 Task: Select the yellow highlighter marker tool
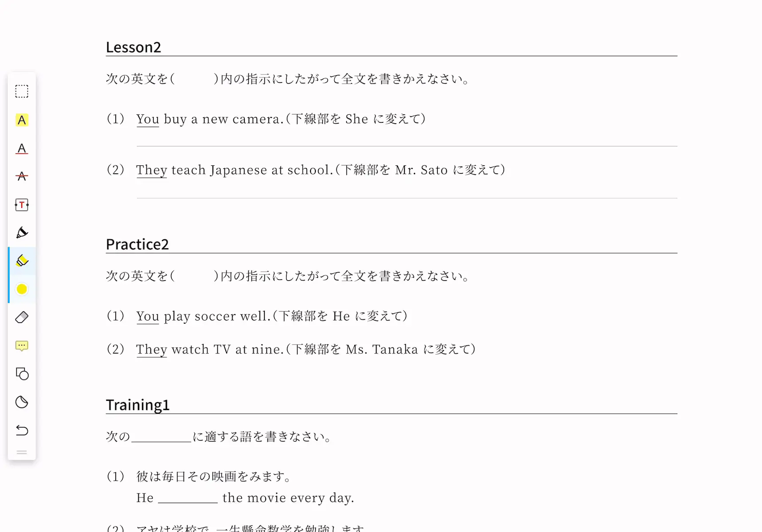click(22, 261)
